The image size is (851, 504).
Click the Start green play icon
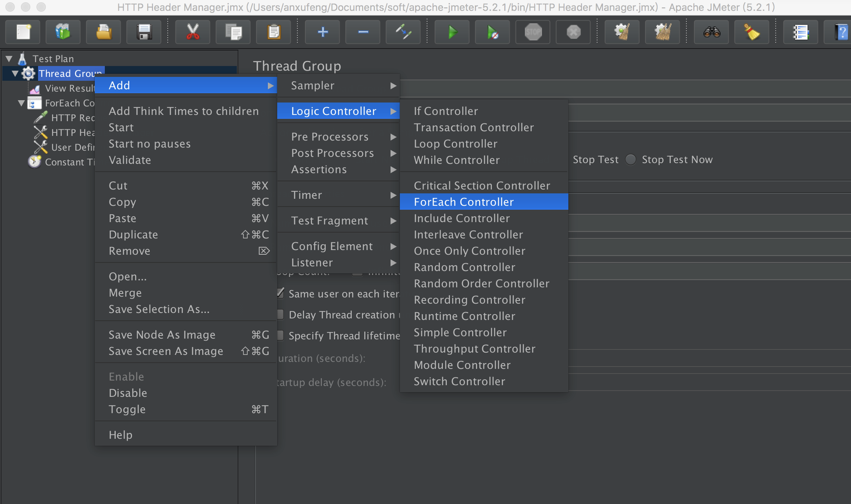pos(452,32)
